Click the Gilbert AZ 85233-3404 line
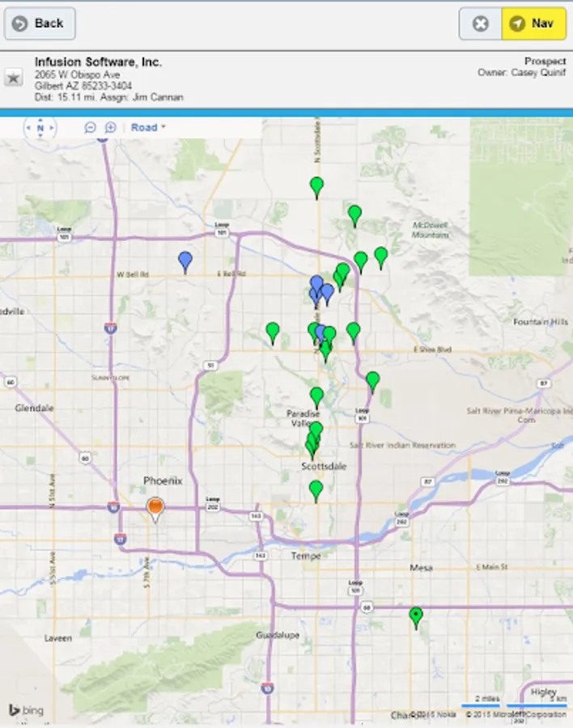 coord(83,86)
